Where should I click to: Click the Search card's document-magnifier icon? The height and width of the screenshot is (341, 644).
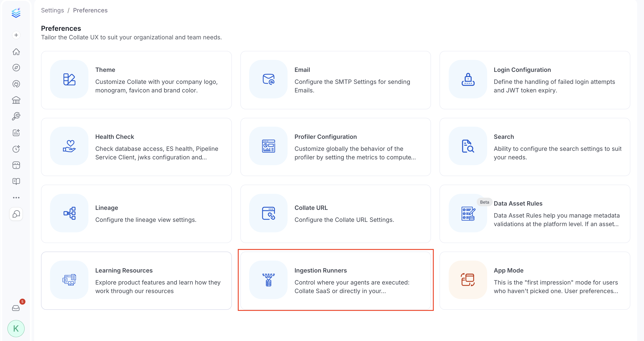468,146
